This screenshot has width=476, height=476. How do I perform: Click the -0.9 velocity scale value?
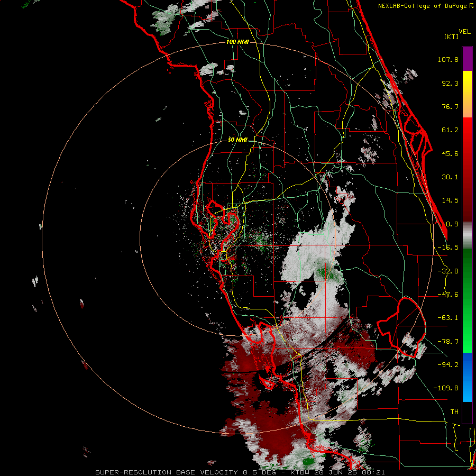pyautogui.click(x=450, y=224)
